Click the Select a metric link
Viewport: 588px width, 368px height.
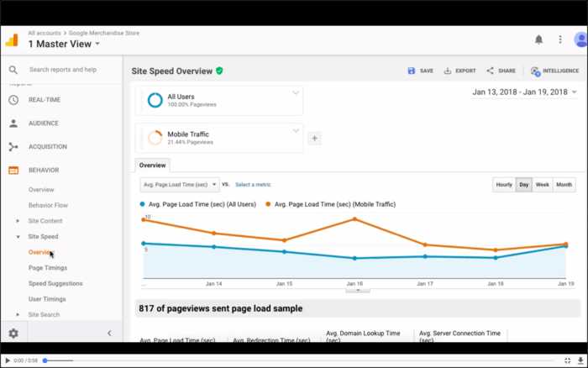coord(253,185)
